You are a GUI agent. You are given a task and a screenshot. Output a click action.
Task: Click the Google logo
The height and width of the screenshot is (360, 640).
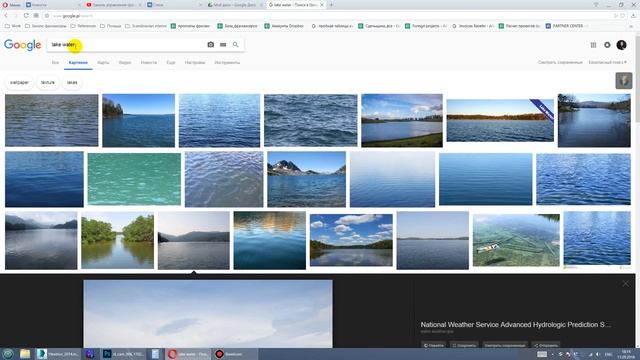coord(22,45)
